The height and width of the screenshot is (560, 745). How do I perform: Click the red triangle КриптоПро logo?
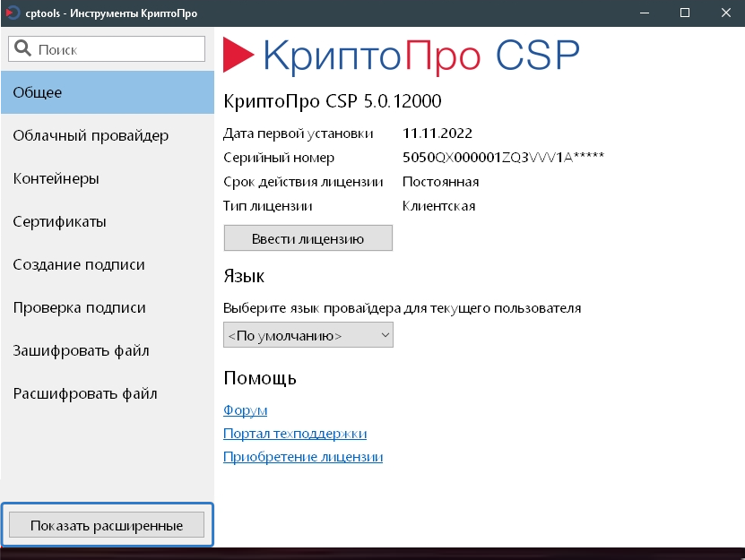click(x=238, y=55)
